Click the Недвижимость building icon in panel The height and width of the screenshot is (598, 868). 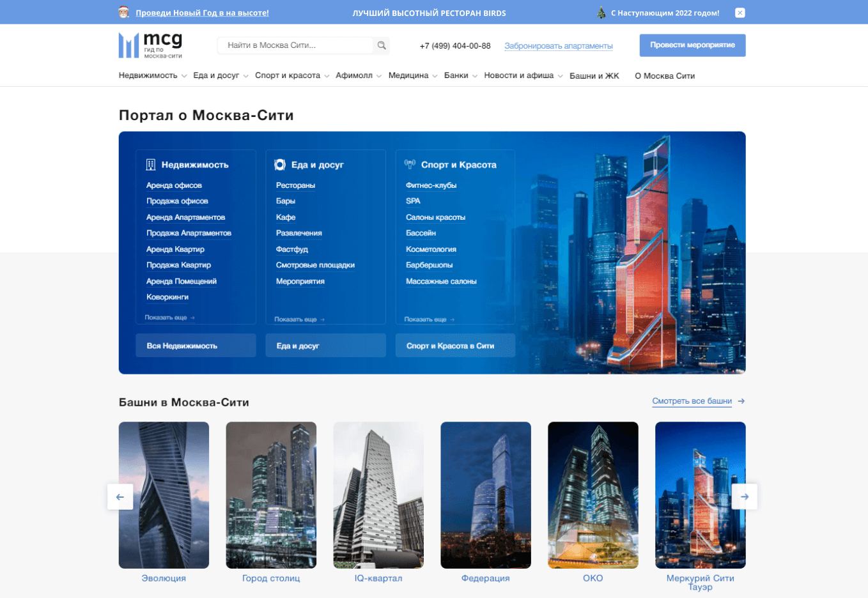coord(151,165)
